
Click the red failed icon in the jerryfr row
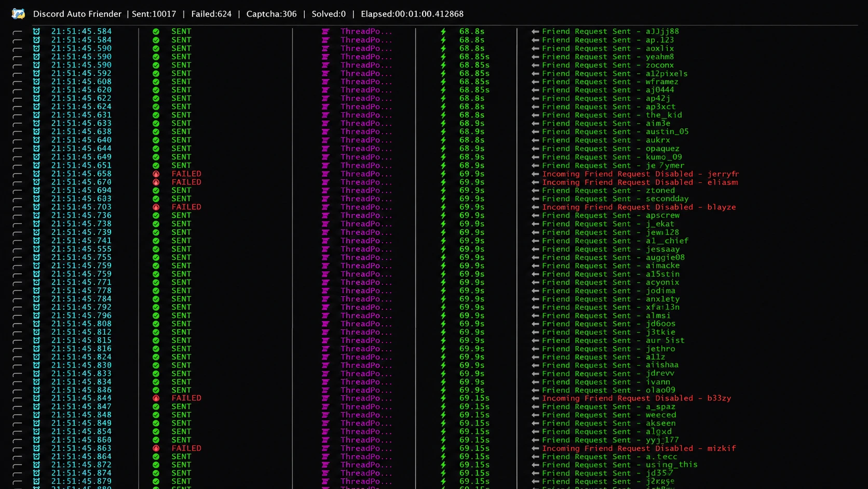pyautogui.click(x=156, y=174)
